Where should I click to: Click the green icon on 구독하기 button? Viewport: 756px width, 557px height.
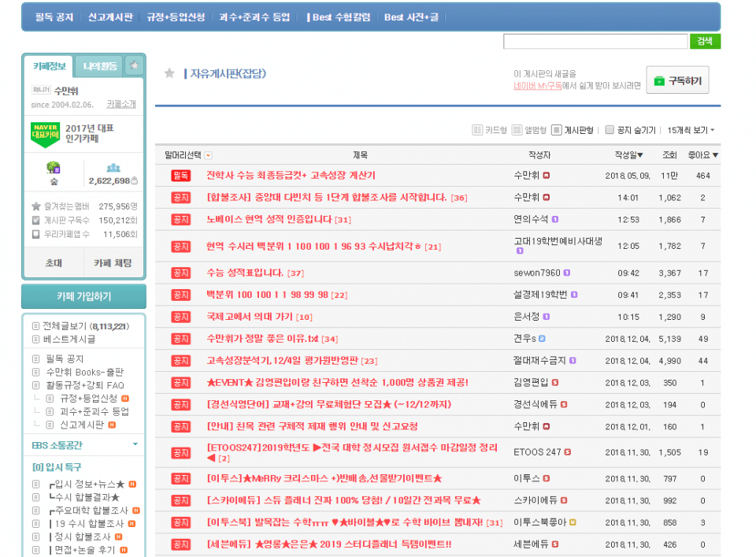[659, 81]
